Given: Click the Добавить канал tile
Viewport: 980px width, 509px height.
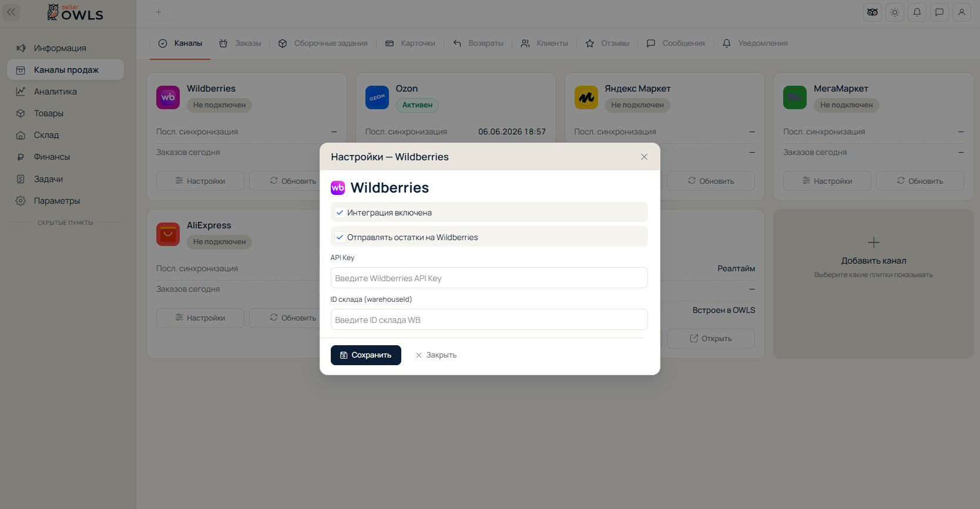Looking at the screenshot, I should (x=874, y=284).
